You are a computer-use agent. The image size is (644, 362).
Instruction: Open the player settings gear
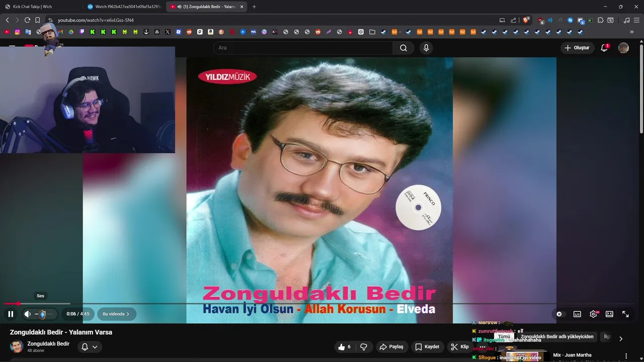593,314
